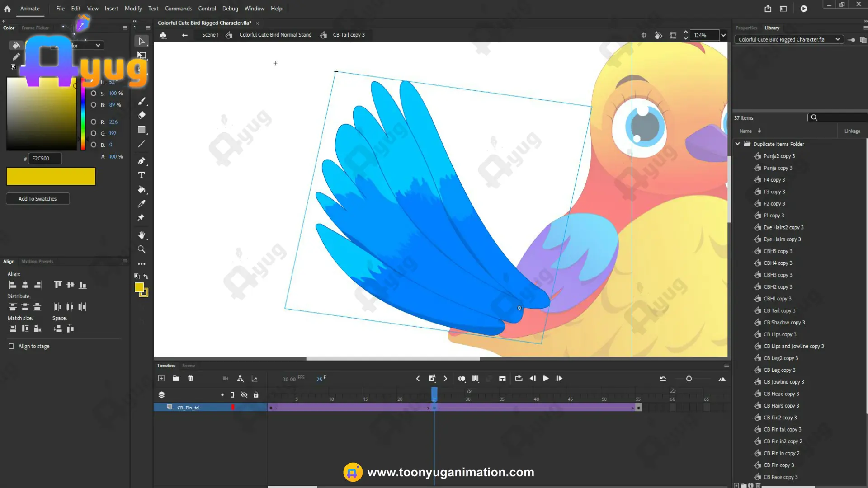Select the Eraser tool
The height and width of the screenshot is (488, 868).
(x=142, y=115)
